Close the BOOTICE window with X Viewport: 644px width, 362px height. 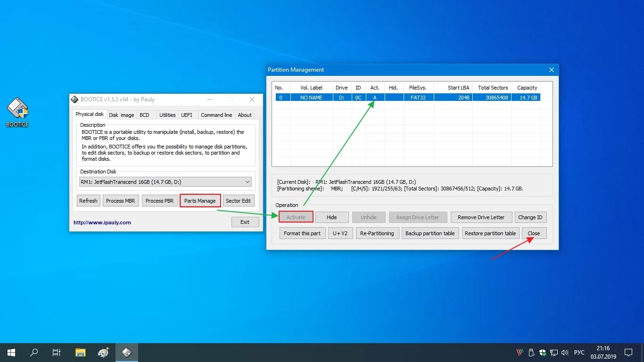[252, 99]
